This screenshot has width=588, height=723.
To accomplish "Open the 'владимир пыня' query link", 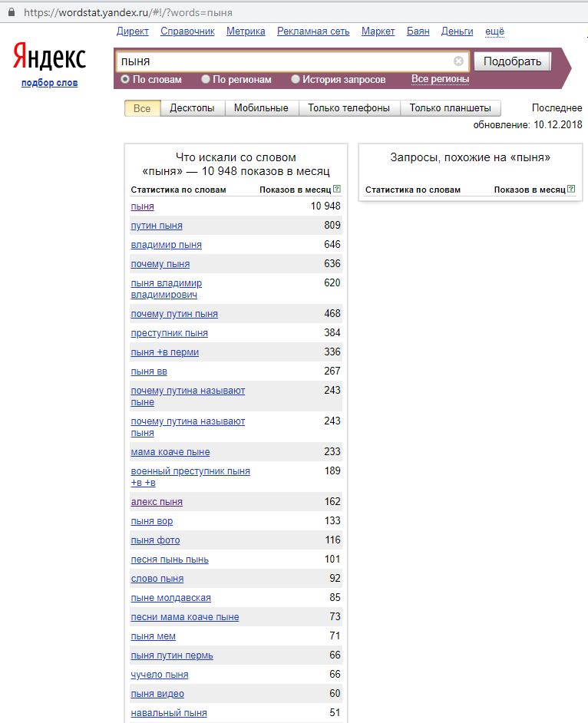I will tap(166, 246).
